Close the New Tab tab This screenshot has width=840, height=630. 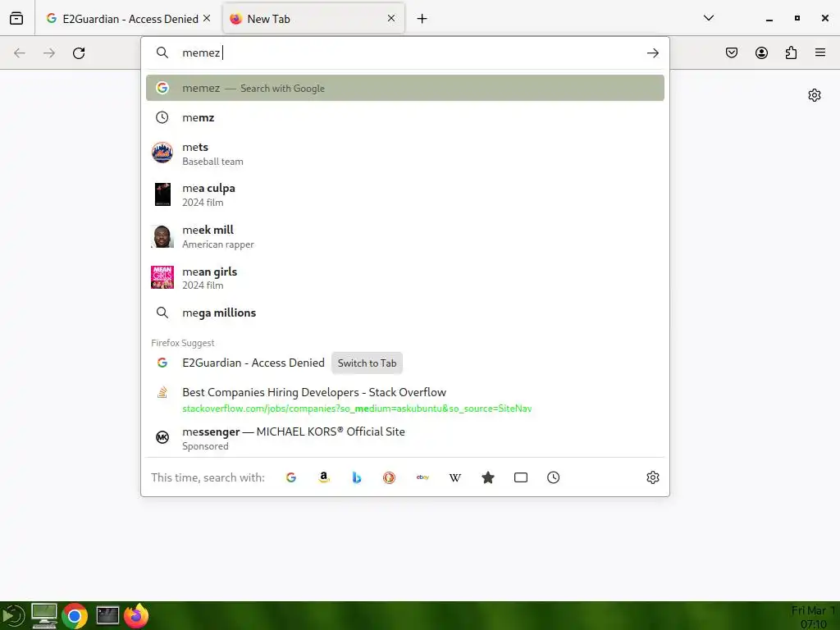391,18
